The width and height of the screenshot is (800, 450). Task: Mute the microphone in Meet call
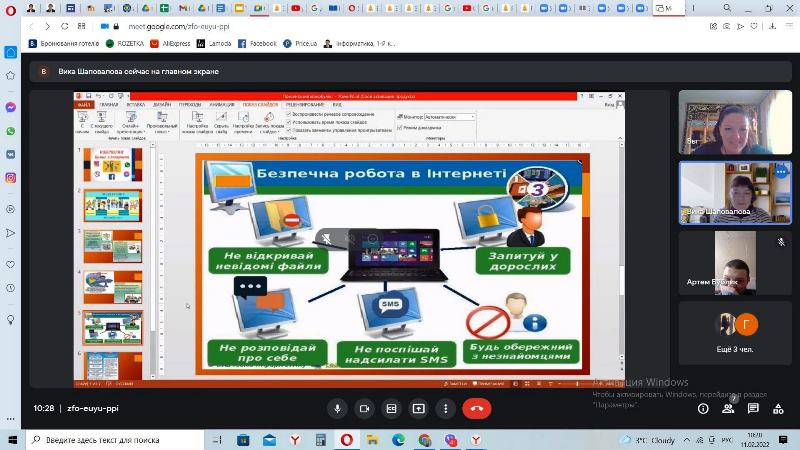(337, 408)
